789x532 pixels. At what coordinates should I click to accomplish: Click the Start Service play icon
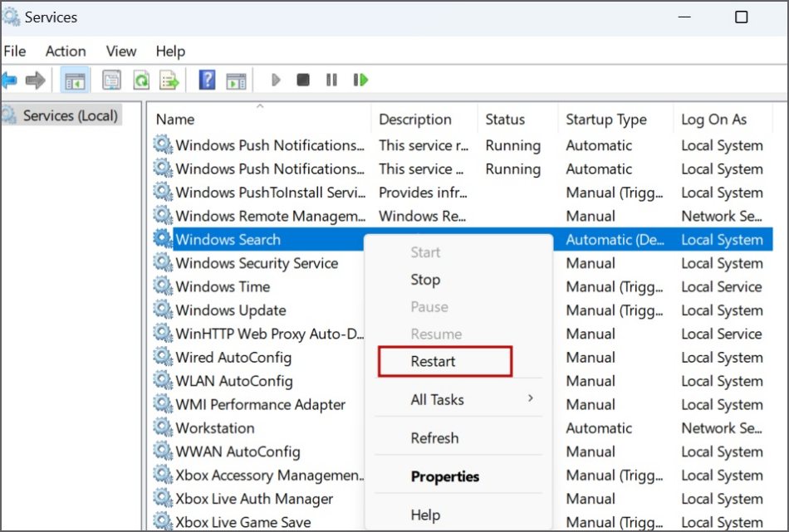(x=275, y=80)
